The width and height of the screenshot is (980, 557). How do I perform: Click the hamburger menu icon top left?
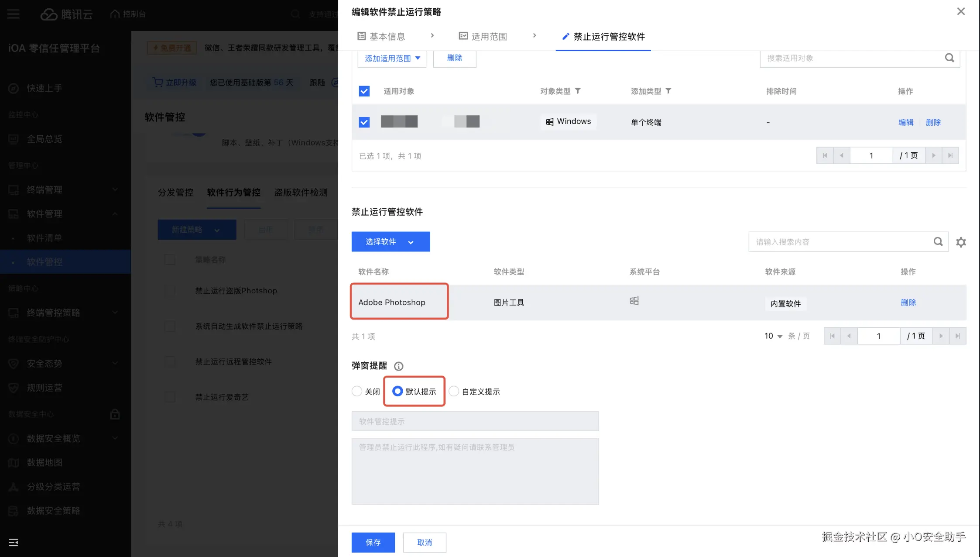[x=13, y=14]
